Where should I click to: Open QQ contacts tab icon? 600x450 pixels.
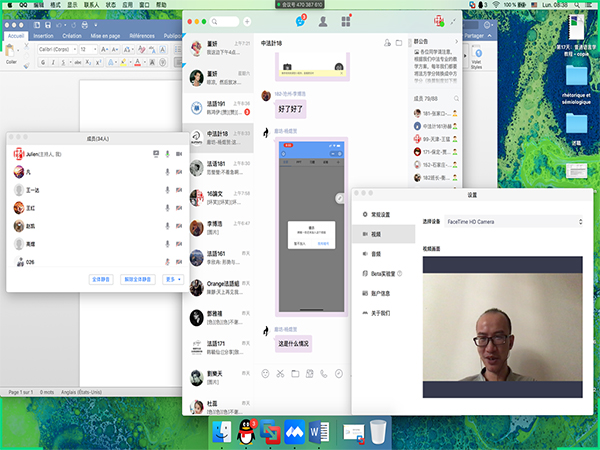[x=323, y=21]
